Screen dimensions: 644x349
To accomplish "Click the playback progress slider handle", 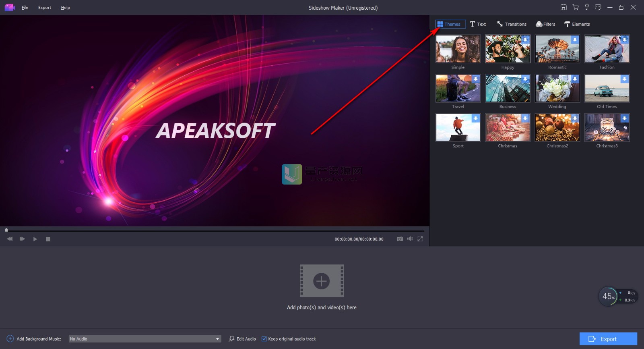I will pyautogui.click(x=6, y=230).
